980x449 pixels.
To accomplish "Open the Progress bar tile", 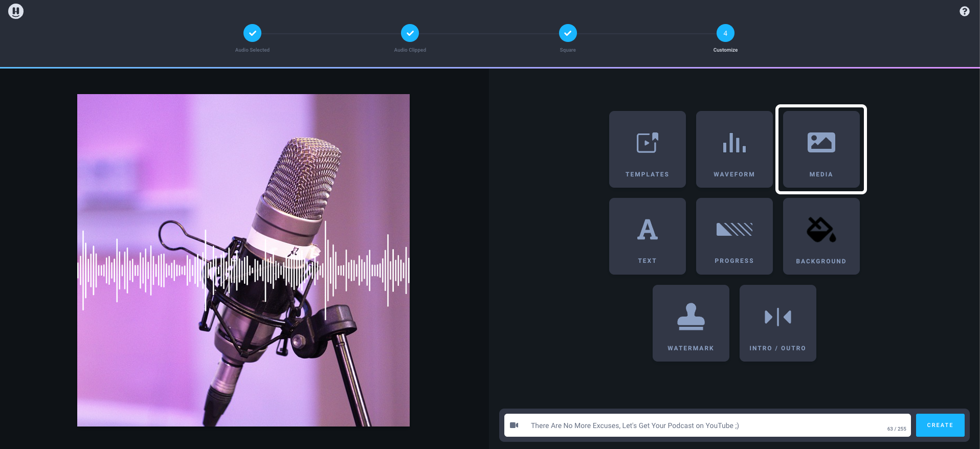I will (734, 236).
